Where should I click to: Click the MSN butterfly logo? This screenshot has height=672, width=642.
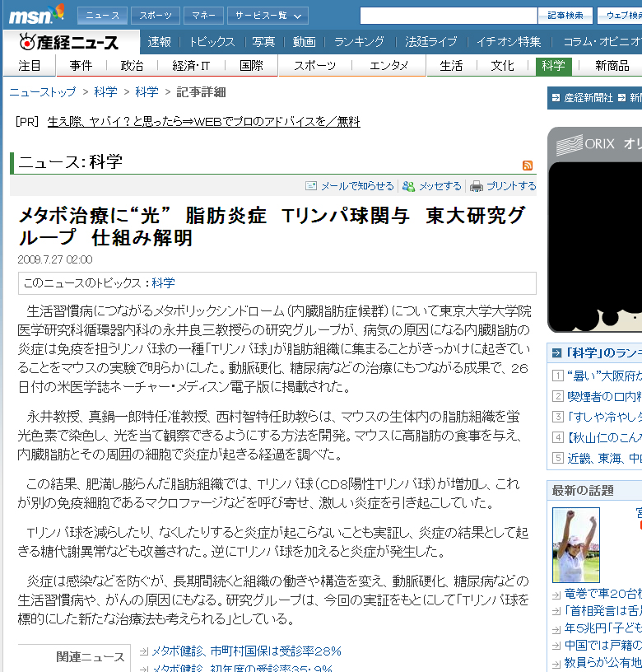click(36, 14)
